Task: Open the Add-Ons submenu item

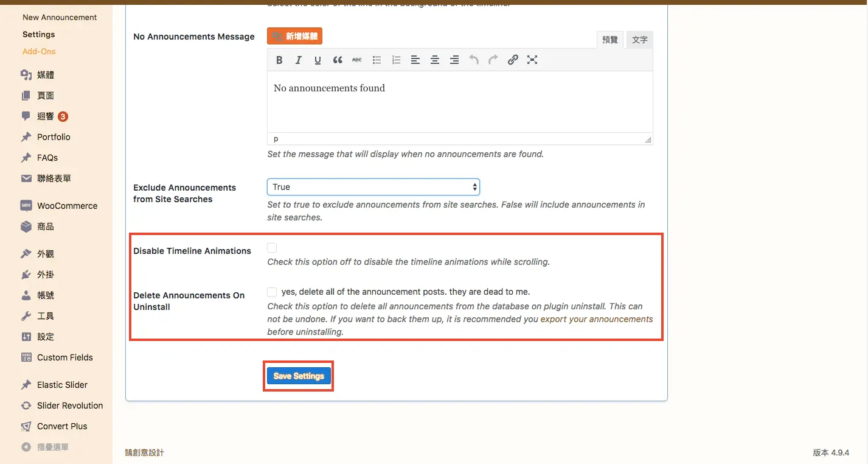Action: tap(39, 51)
